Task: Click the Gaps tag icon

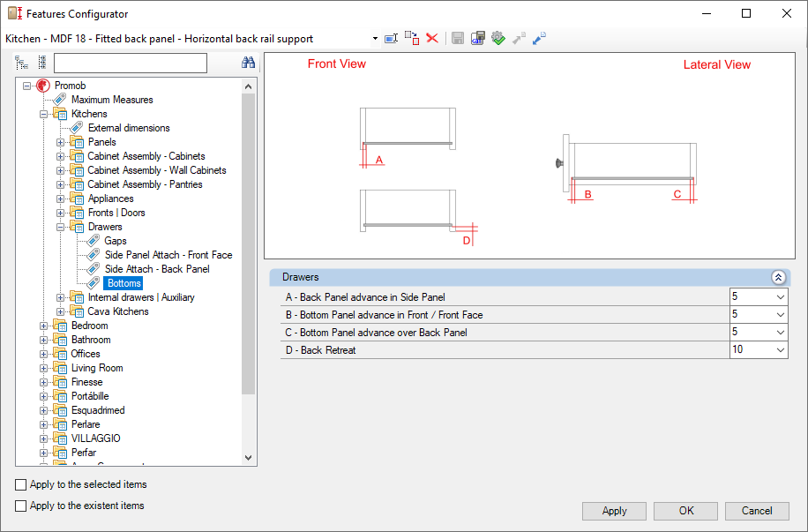Action: click(x=94, y=241)
